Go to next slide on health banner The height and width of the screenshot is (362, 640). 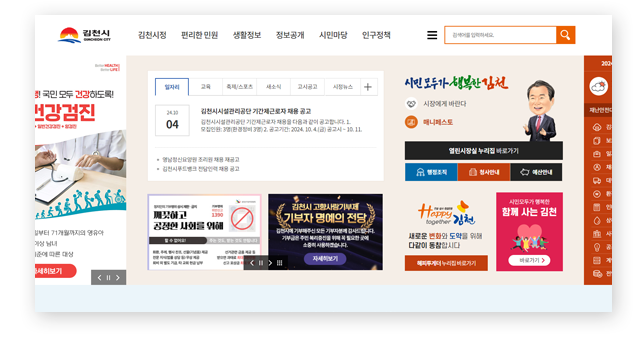click(118, 278)
